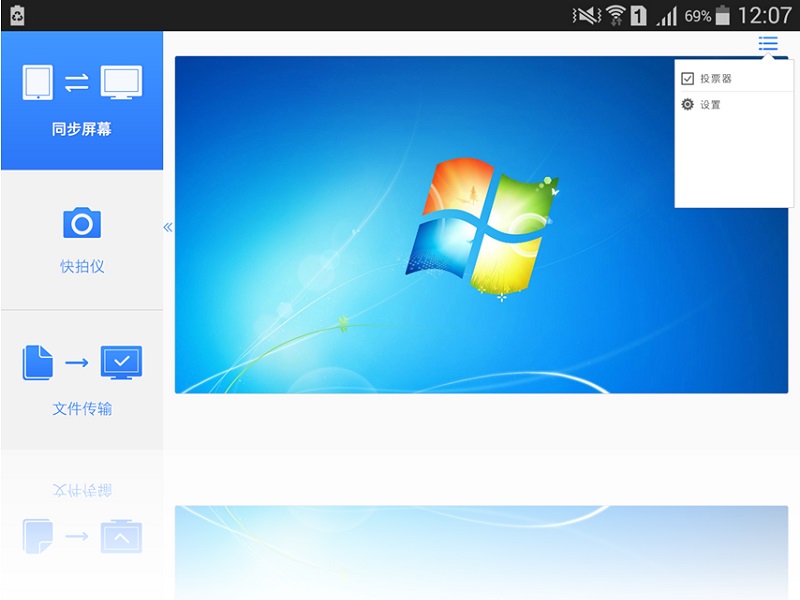This screenshot has width=800, height=600.
Task: Select the 投票器 menu entry text
Action: pos(715,79)
